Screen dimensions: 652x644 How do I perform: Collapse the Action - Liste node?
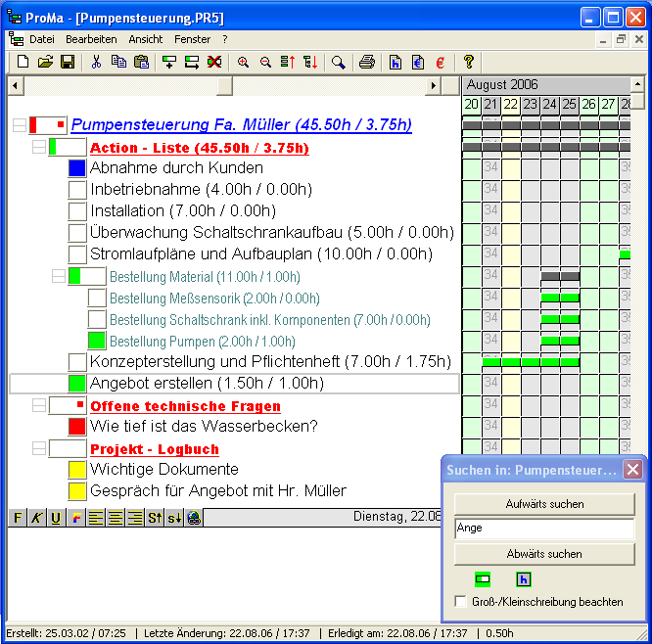pyautogui.click(x=39, y=147)
